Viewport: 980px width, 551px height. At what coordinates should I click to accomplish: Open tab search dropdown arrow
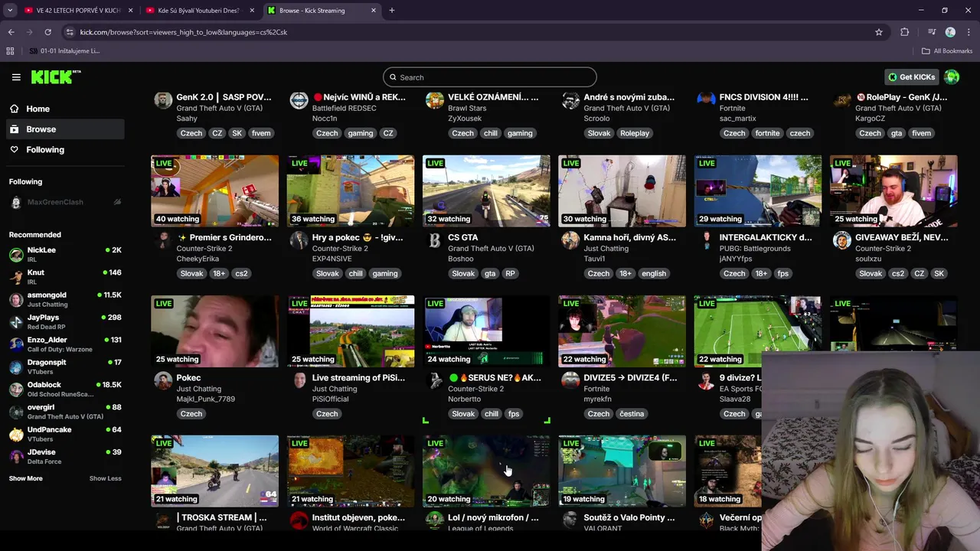[x=10, y=11]
